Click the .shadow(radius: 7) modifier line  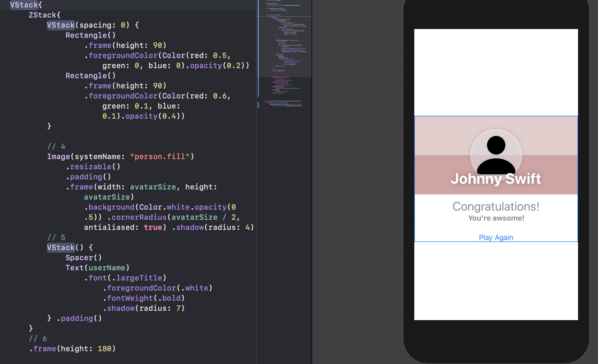[144, 308]
